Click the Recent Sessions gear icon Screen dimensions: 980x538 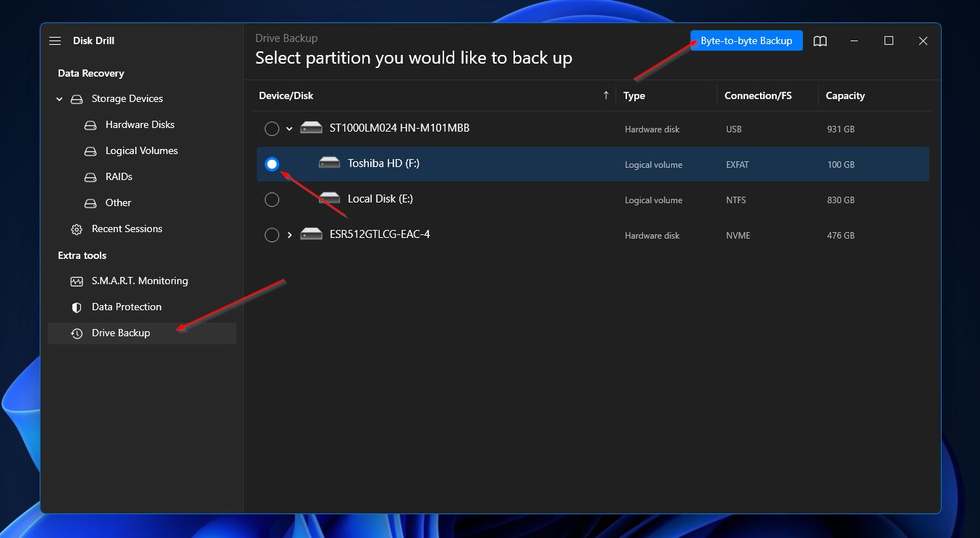tap(77, 229)
